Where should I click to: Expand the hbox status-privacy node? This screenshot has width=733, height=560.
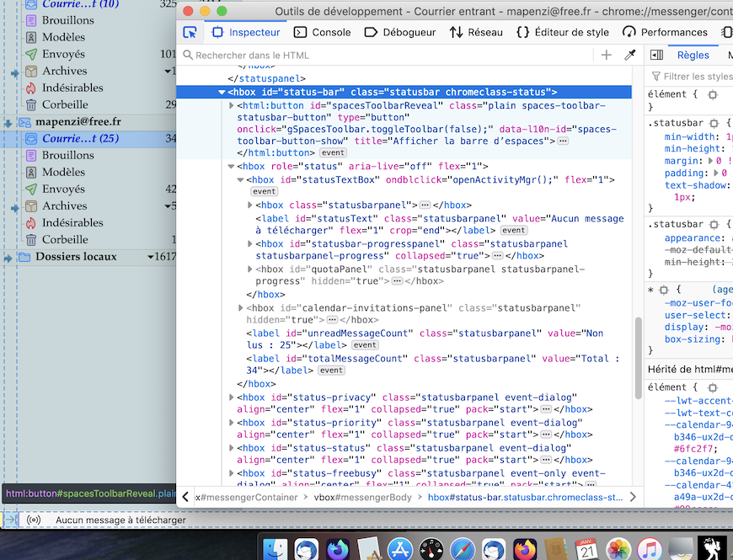(232, 397)
